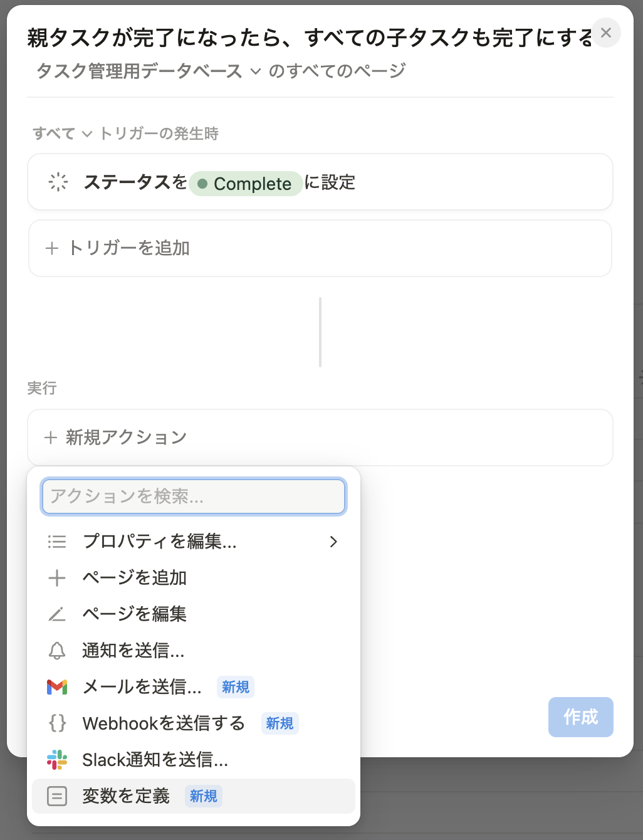
Task: Click the plus icon in 新規アクション
Action: click(x=51, y=438)
